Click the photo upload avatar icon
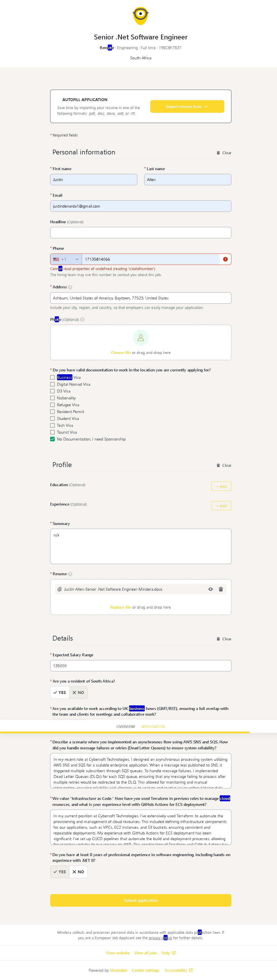Viewport: 277px width, 980px height. point(140,337)
